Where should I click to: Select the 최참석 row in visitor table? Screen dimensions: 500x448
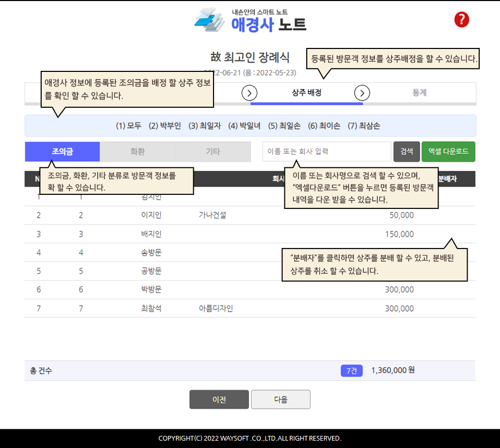(151, 308)
